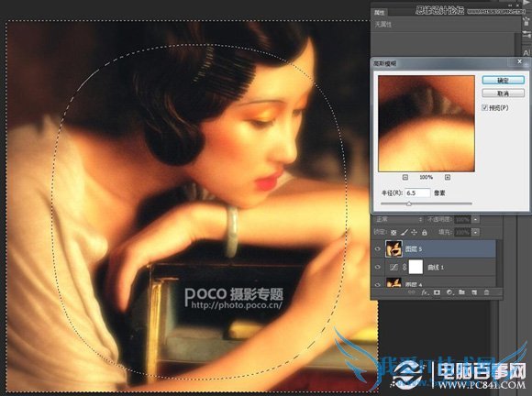
Task: Click the curves adjustment icon on 曲线 1
Action: (393, 267)
